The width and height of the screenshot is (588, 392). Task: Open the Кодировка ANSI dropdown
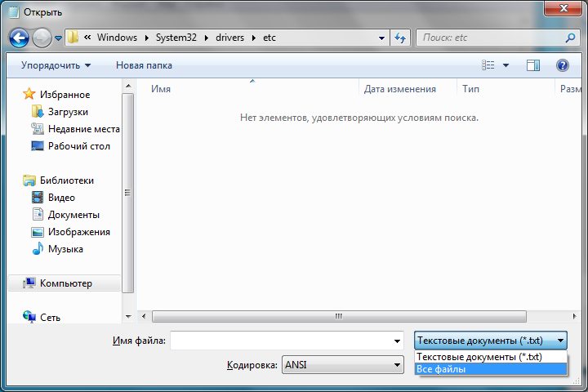coord(343,365)
